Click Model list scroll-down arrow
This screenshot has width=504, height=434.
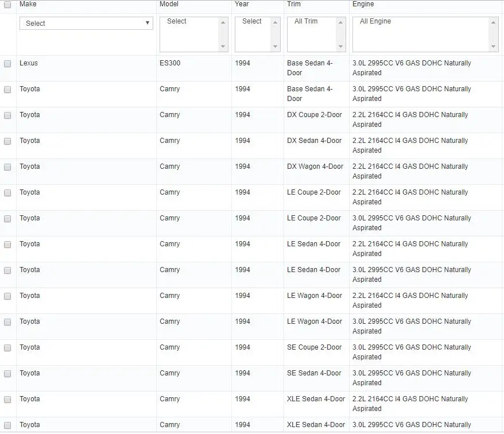(223, 46)
